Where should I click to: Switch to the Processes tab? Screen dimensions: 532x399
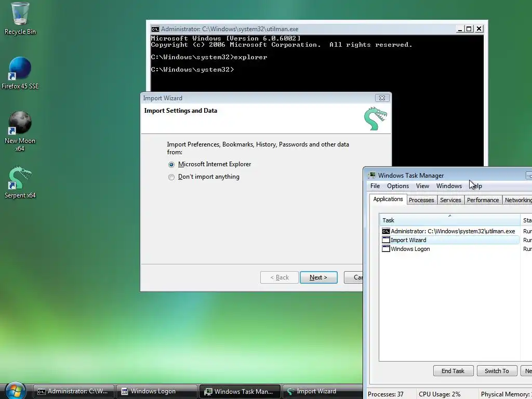tap(421, 200)
